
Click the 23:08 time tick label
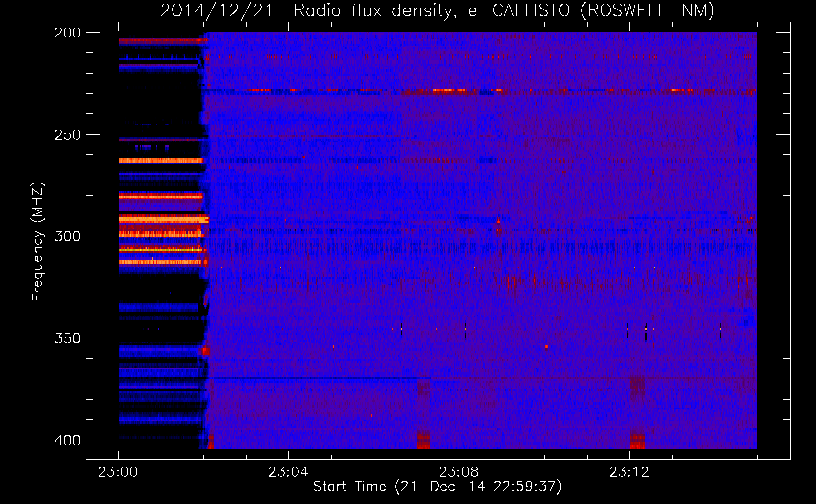click(x=458, y=472)
